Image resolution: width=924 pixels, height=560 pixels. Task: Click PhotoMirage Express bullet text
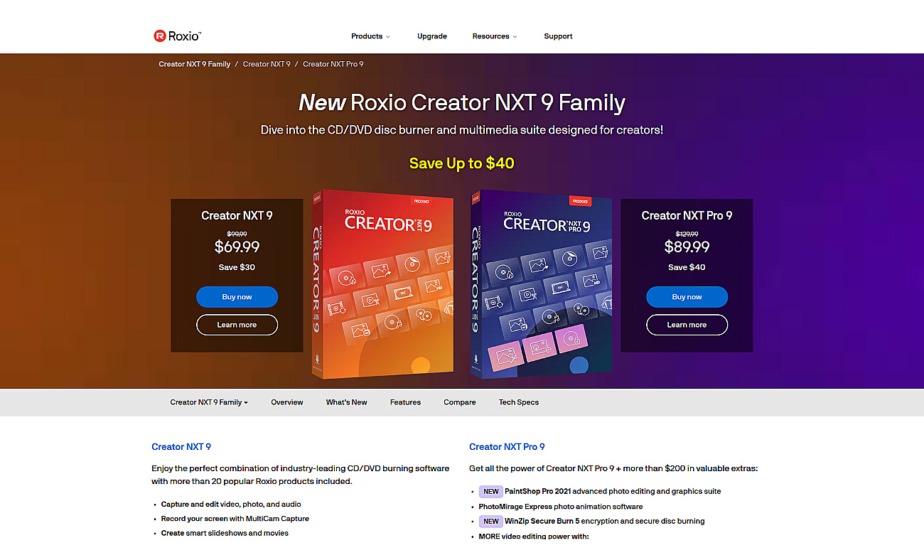click(561, 507)
